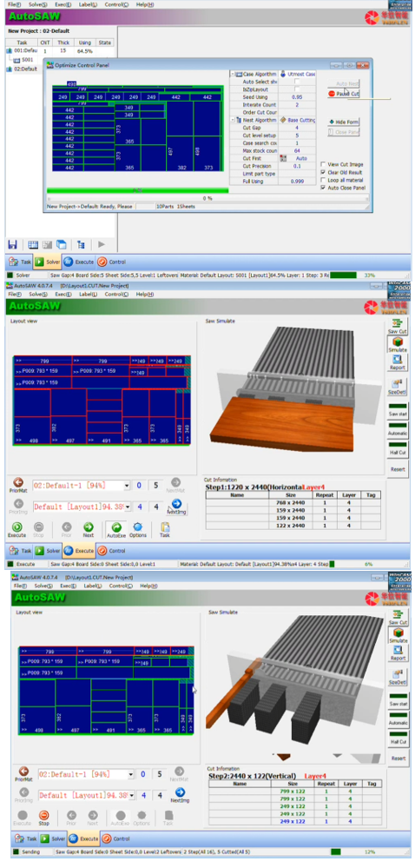Viewport: 415px width, 868px height.
Task: Click the SizeDetl icon in Step1 window
Action: click(397, 387)
